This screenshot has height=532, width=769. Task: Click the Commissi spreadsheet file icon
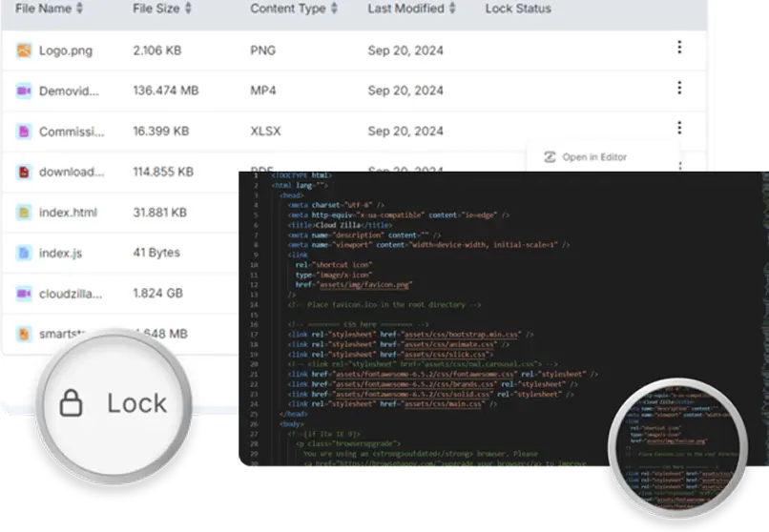[24, 132]
